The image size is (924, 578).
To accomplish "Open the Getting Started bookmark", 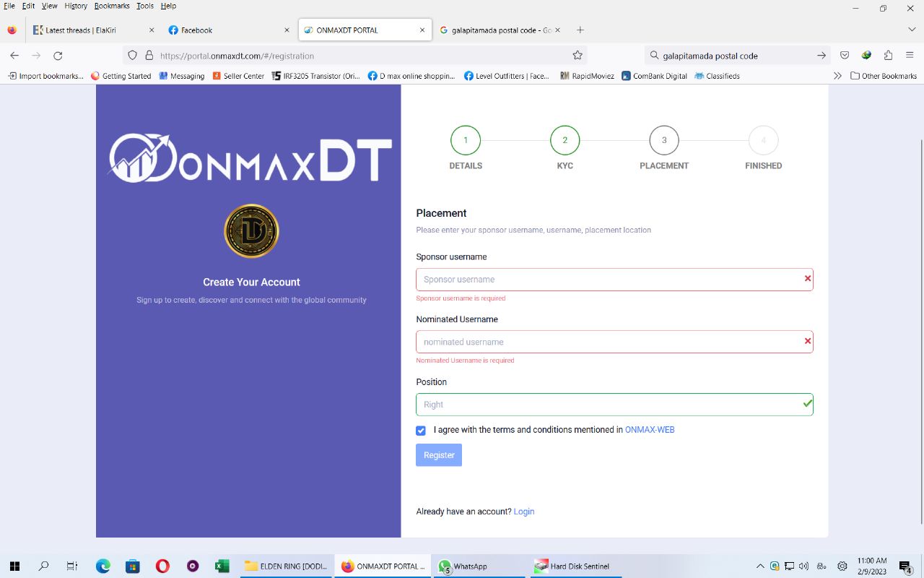I will pyautogui.click(x=121, y=76).
